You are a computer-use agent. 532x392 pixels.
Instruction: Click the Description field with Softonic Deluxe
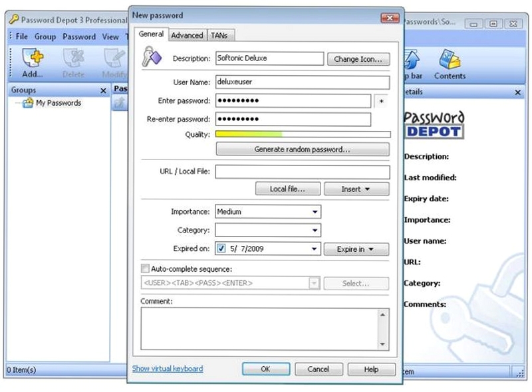[x=269, y=58]
